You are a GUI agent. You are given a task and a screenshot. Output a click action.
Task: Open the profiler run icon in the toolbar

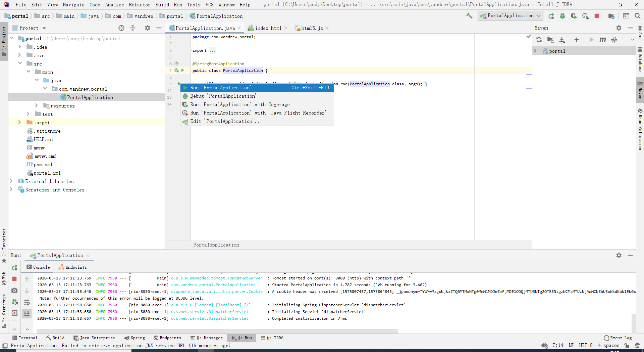[585, 16]
